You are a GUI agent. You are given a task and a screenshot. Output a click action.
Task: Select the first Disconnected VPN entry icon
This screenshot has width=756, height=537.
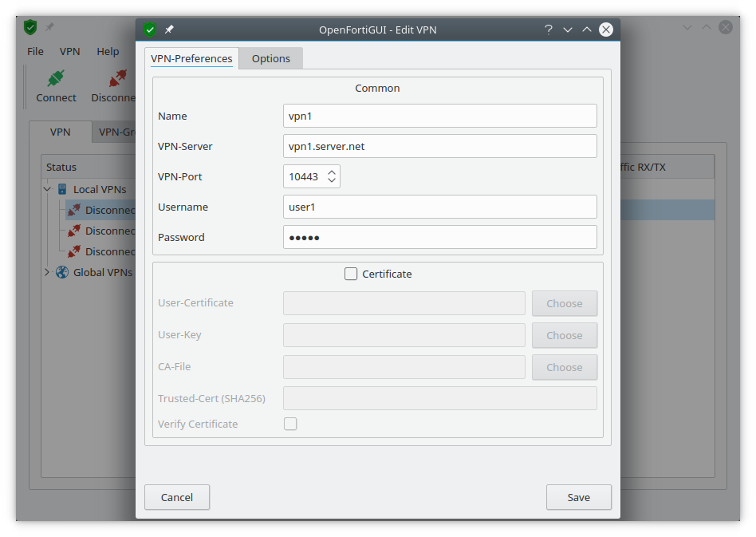pos(74,210)
